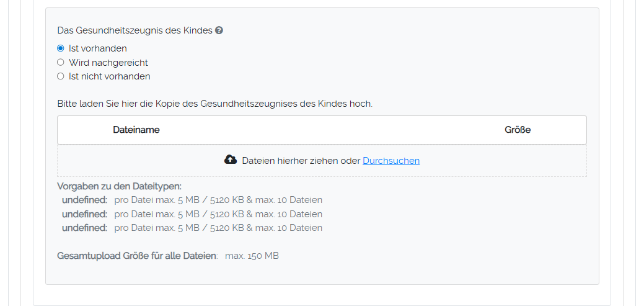644x306 pixels.
Task: Choose the "Wird nachgereicht" radio option
Action: coord(61,63)
